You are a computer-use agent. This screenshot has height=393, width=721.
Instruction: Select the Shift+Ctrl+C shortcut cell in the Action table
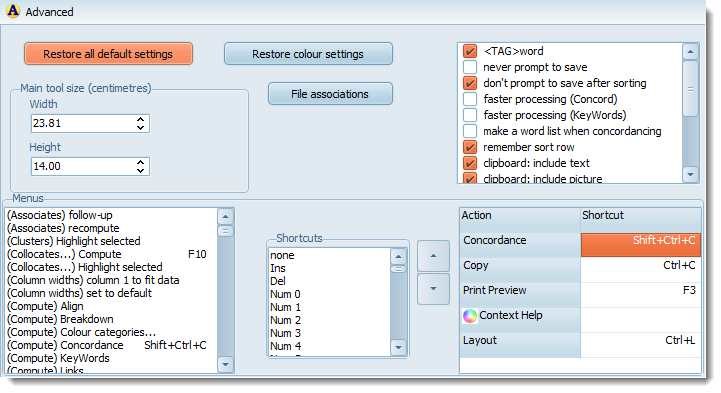tap(641, 245)
